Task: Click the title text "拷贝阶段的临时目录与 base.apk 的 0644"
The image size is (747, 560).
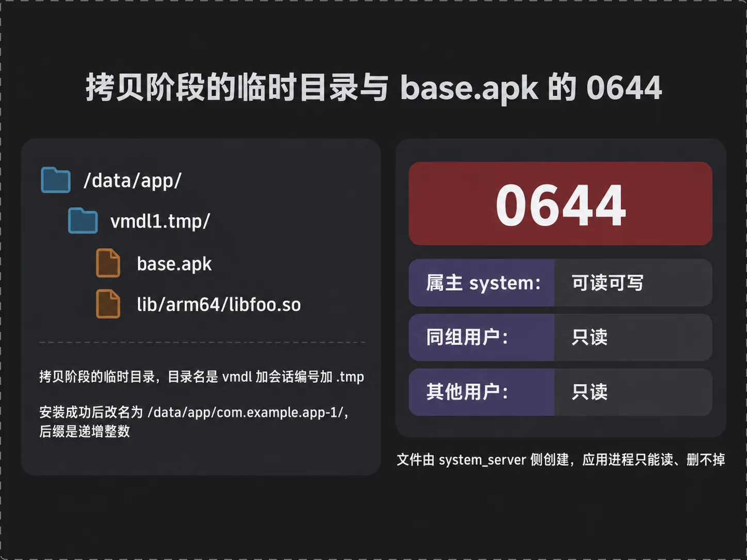Action: tap(373, 87)
